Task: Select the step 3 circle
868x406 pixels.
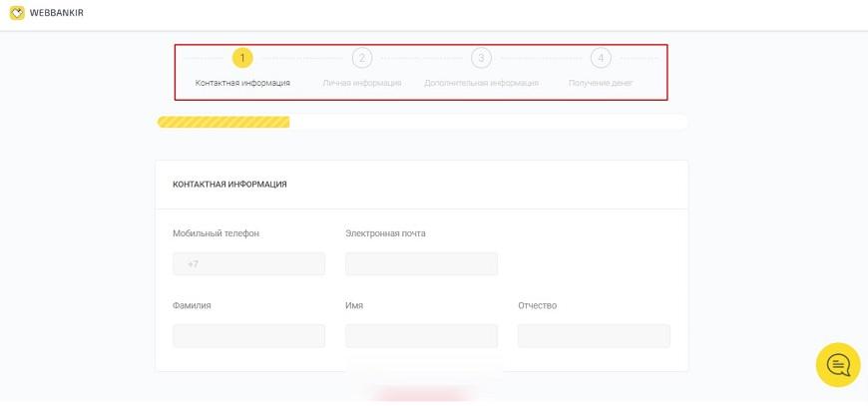Action: tap(481, 58)
